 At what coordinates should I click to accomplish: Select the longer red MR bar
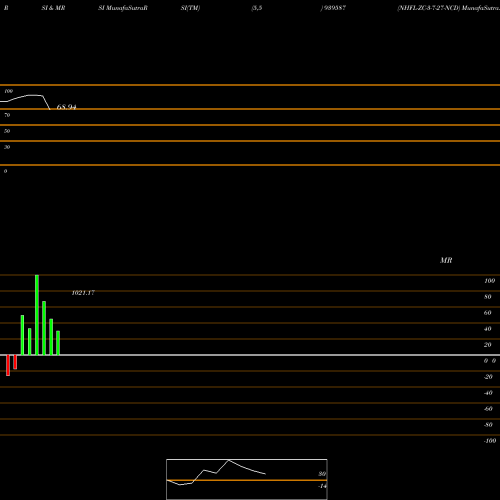(x=8, y=365)
